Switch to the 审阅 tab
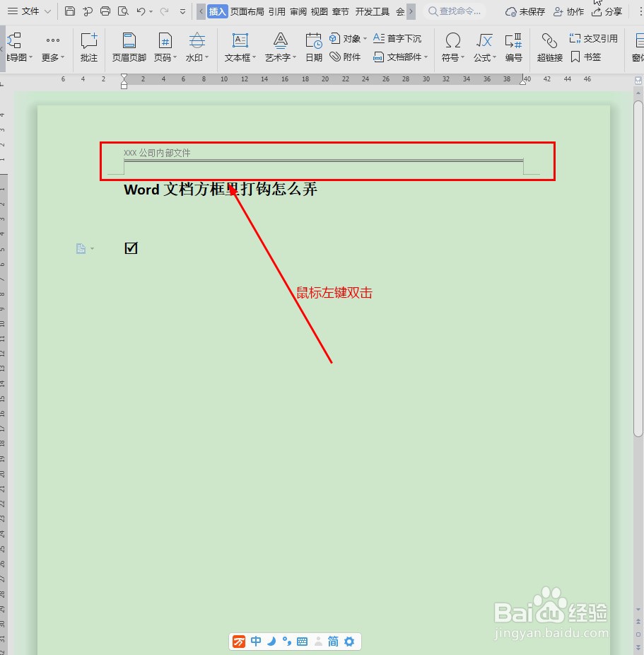Image resolution: width=644 pixels, height=655 pixels. pos(298,12)
